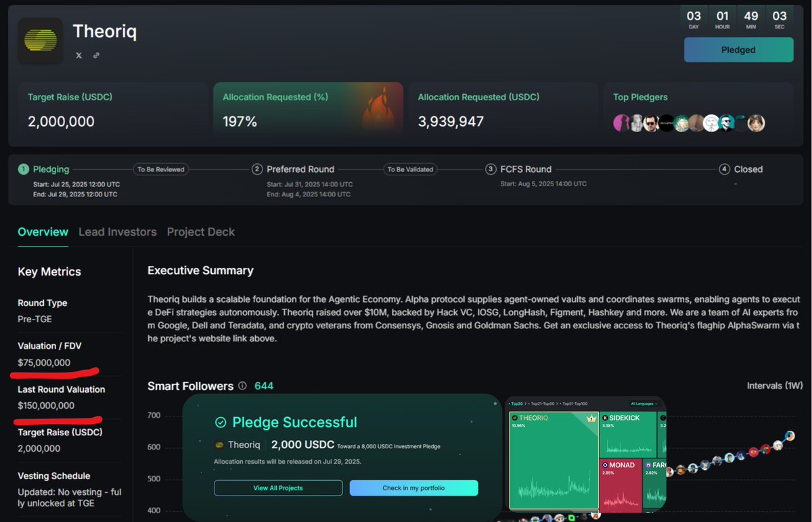
Task: Click the $150,000,000 last round valuation
Action: (x=46, y=406)
